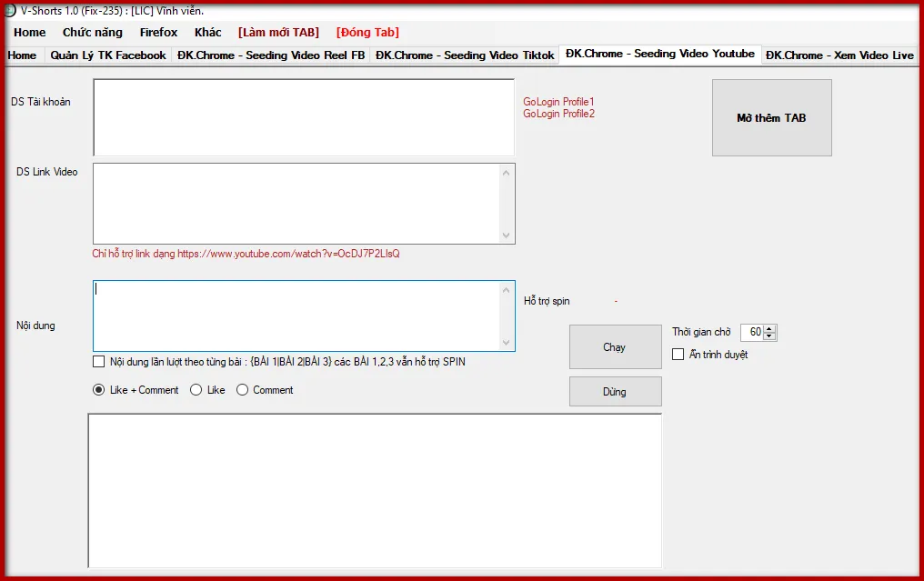This screenshot has height=581, width=924.
Task: Open the Khác menu
Action: pos(208,33)
